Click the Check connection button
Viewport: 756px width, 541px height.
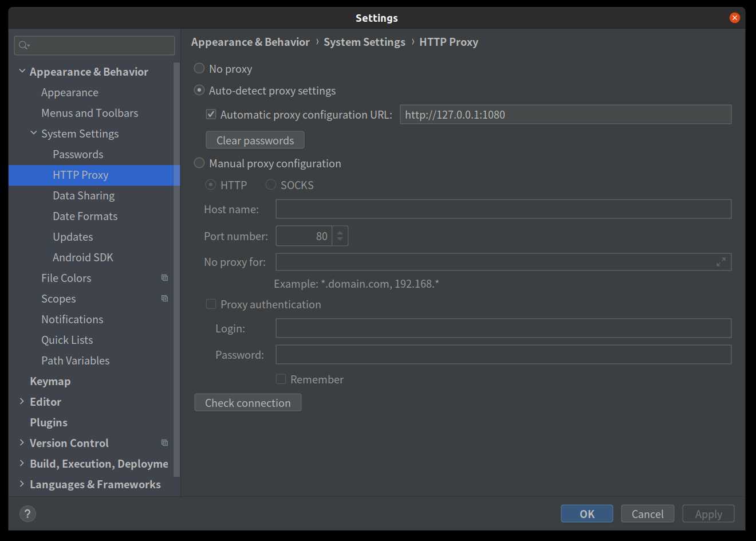click(248, 402)
